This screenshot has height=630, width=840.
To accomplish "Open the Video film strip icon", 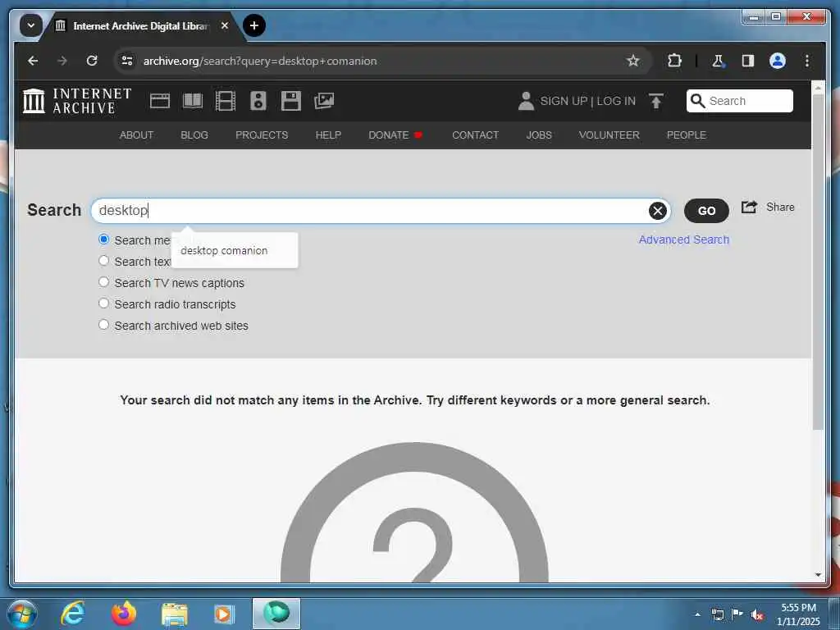I will pos(226,101).
